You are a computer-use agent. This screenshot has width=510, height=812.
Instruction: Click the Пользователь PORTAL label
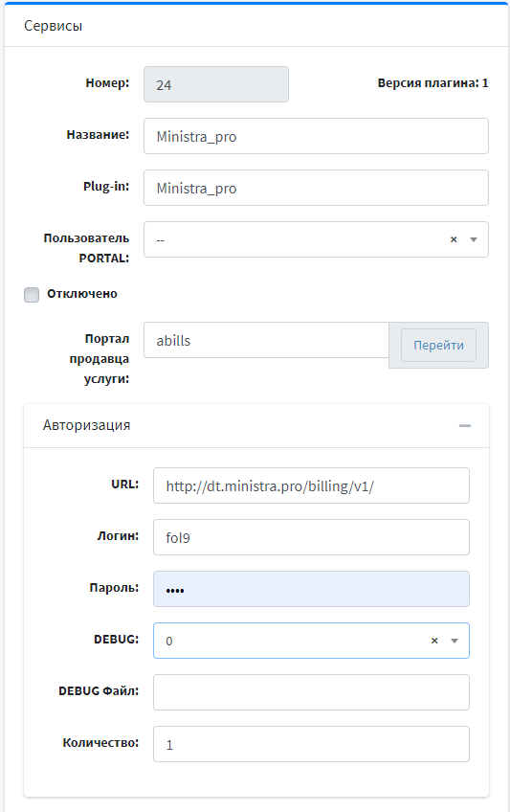(x=86, y=248)
